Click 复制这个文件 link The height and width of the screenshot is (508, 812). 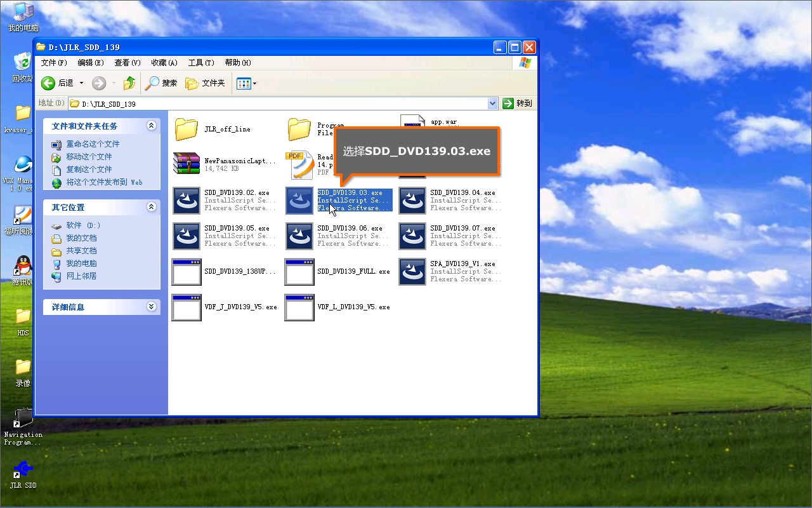pos(89,170)
